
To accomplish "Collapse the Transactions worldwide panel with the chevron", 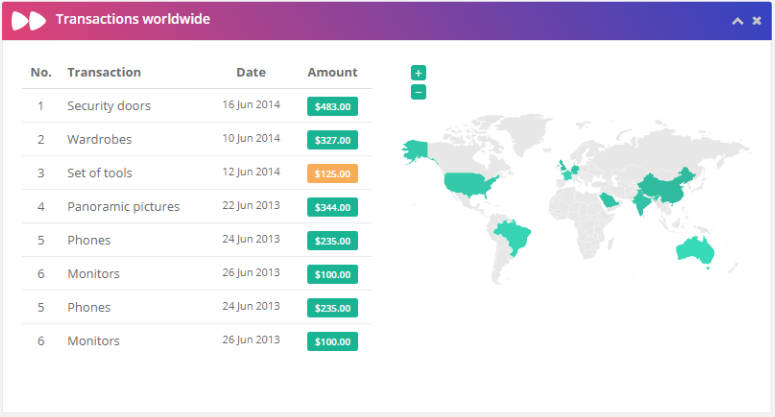I will tap(737, 21).
